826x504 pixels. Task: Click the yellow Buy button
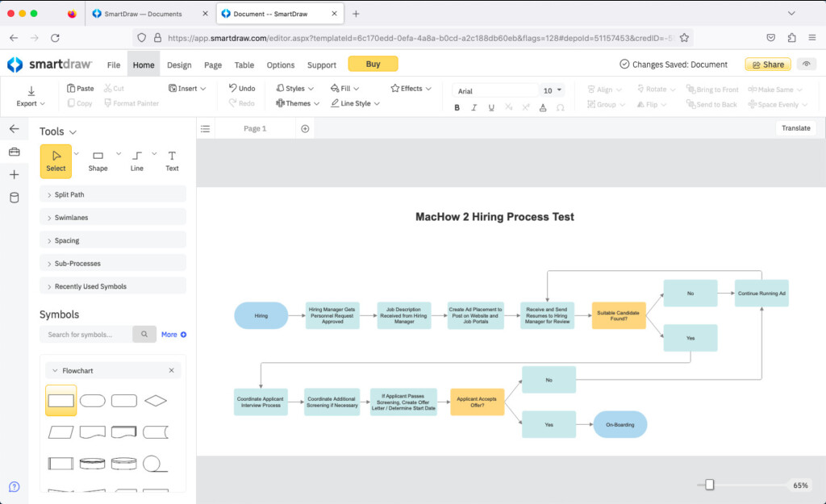(x=373, y=64)
